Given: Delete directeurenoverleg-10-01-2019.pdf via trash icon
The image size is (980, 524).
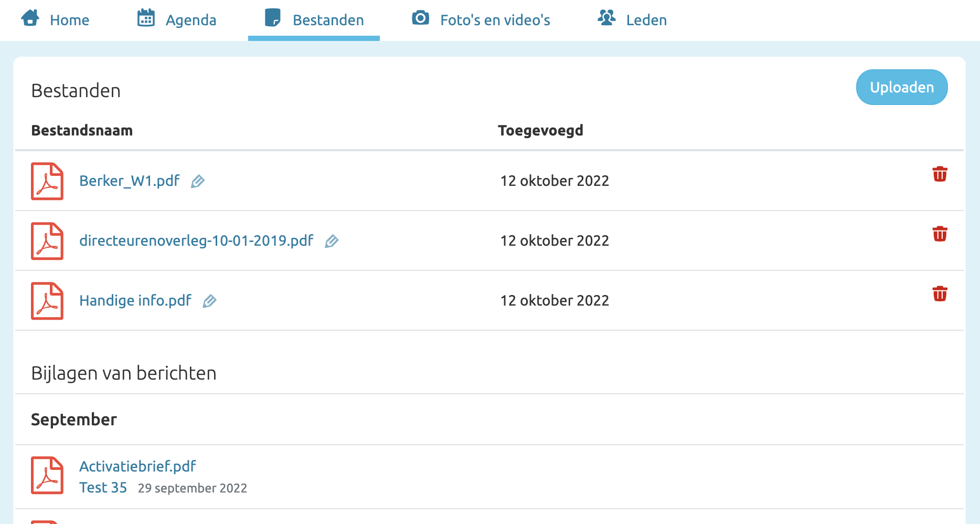Looking at the screenshot, I should (940, 235).
